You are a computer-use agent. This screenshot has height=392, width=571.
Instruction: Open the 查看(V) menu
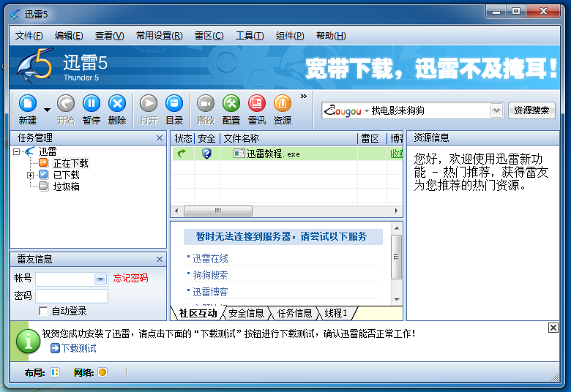click(109, 36)
